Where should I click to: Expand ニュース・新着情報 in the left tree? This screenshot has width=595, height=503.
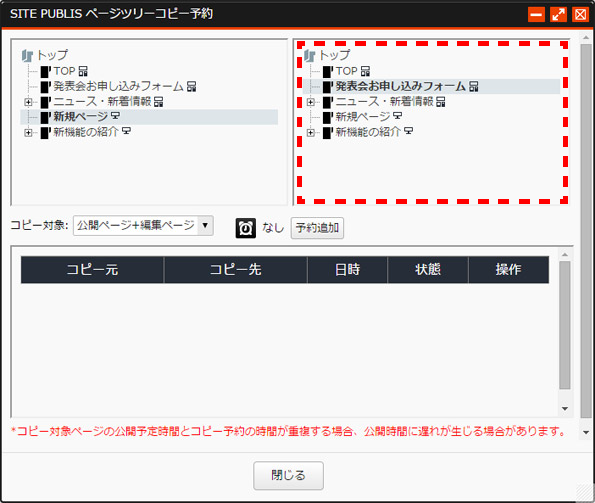coord(28,102)
